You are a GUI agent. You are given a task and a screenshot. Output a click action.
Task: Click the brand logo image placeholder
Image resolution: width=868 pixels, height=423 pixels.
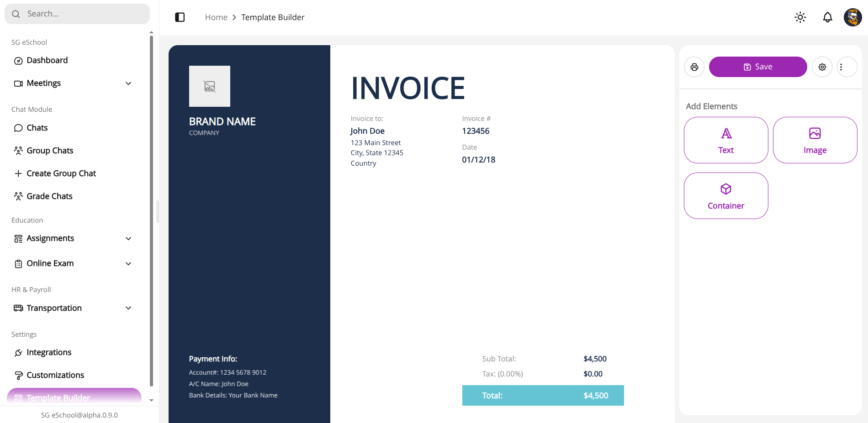(210, 86)
